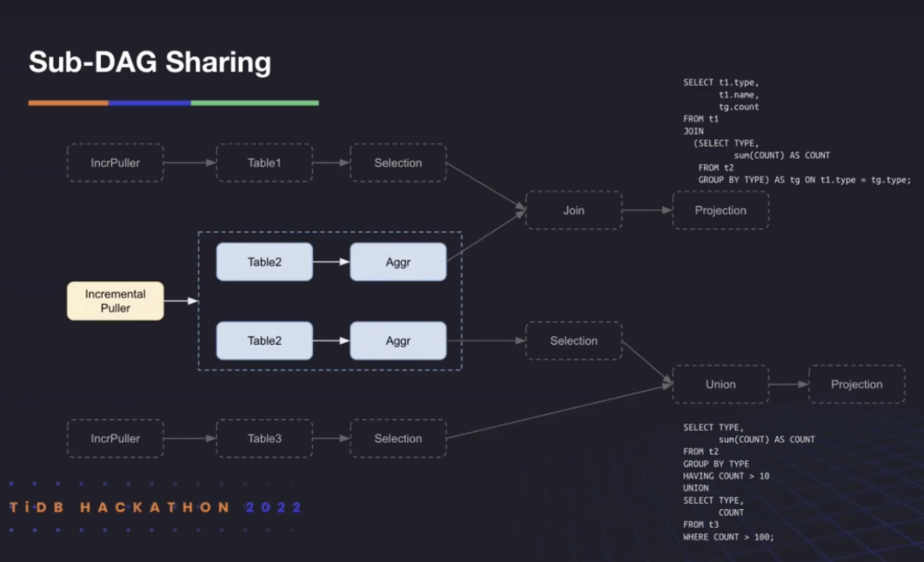Viewport: 924px width, 562px height.
Task: Select the Union node
Action: 720,384
